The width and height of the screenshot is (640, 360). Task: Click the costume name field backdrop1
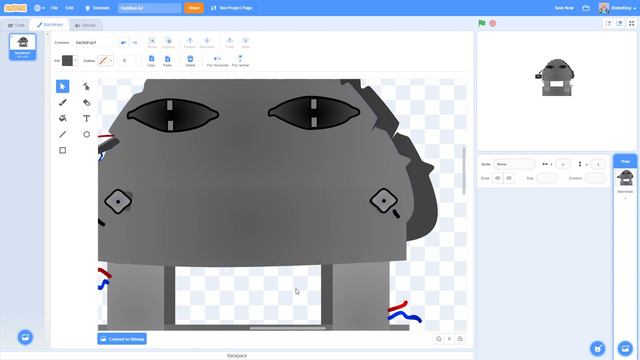coord(94,42)
